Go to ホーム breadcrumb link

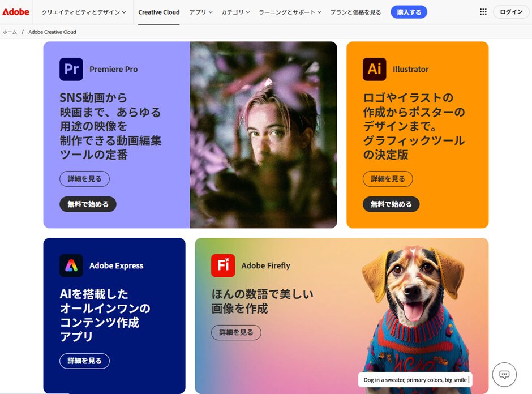tap(10, 32)
